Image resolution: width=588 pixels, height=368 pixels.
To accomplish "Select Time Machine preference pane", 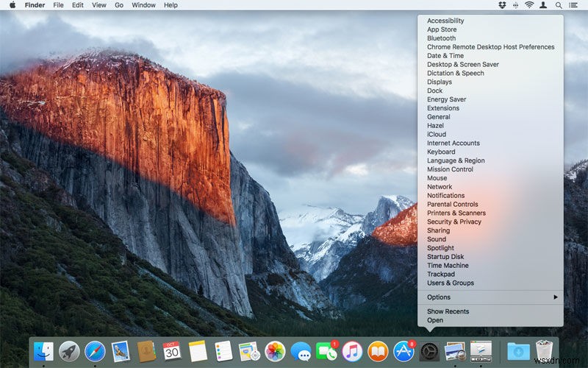I will coord(448,266).
